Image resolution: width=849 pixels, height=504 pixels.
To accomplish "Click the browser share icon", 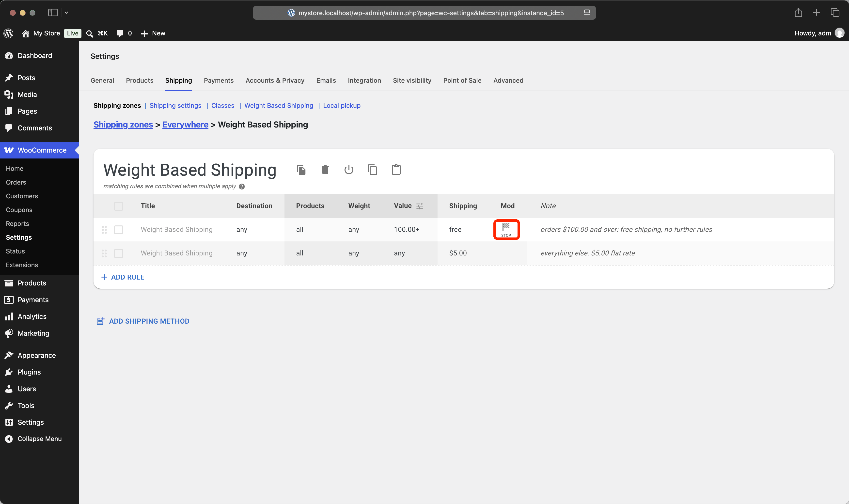I will pos(798,13).
